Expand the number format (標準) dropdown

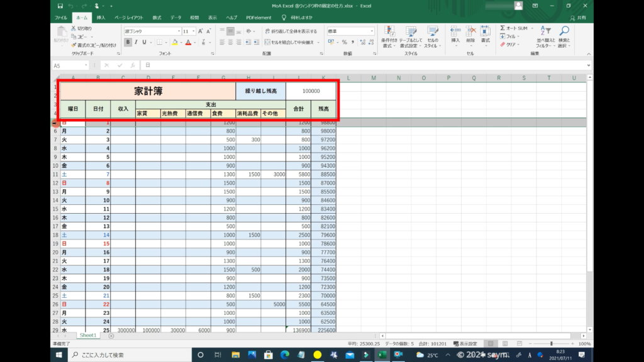point(372,31)
